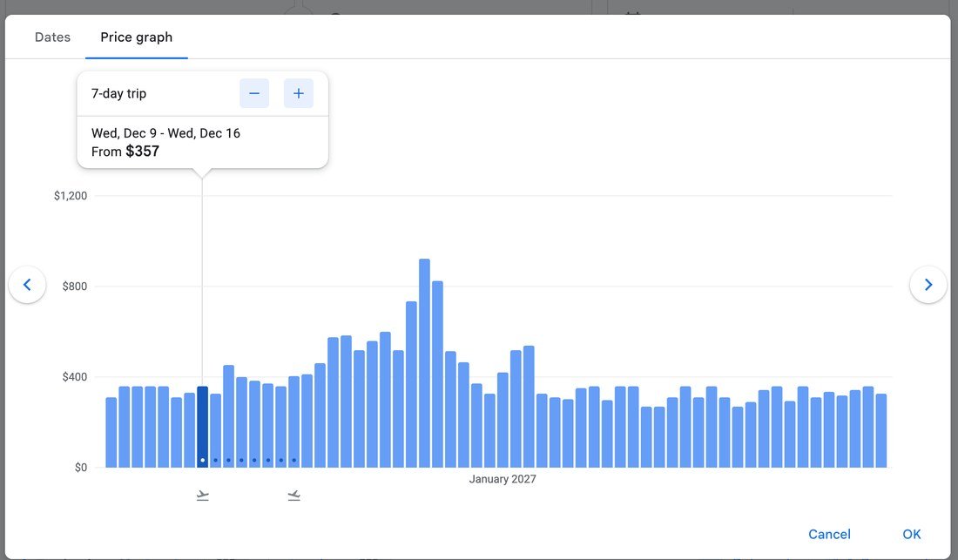Select the dark blue Dec 9 price bar

(x=202, y=427)
